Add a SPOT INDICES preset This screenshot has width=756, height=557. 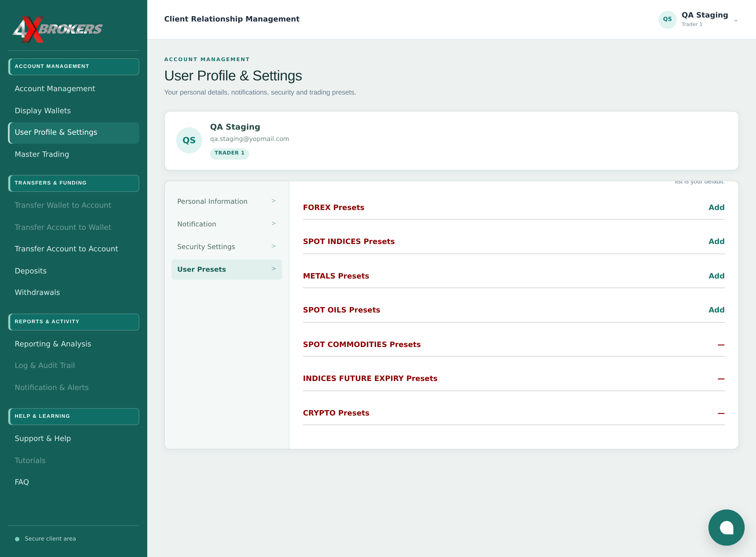click(x=716, y=241)
